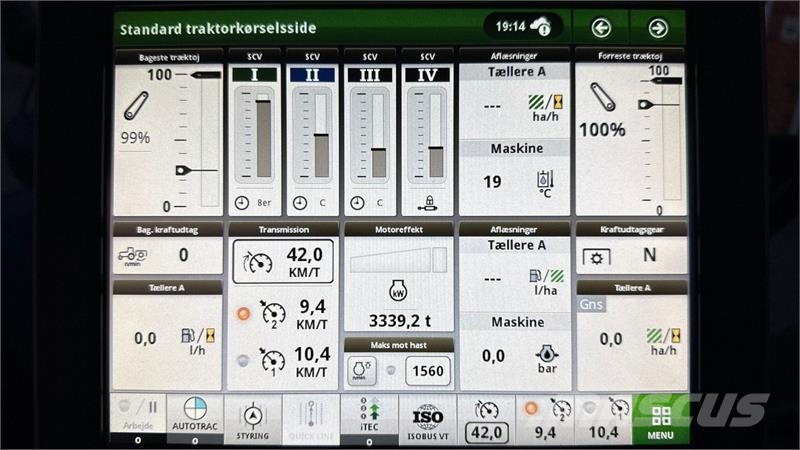Select set speed 2 shortcut 9,4 in bottom bar
The height and width of the screenshot is (450, 800).
(544, 422)
